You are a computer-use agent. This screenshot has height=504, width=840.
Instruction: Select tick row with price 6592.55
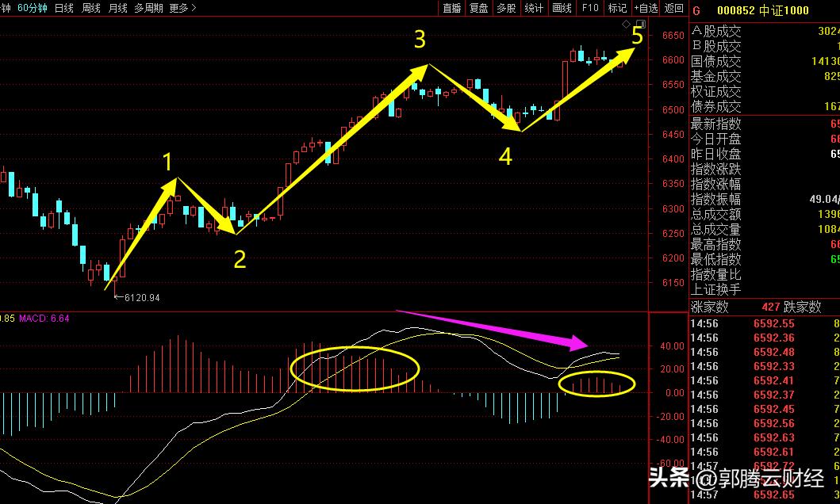(x=765, y=323)
